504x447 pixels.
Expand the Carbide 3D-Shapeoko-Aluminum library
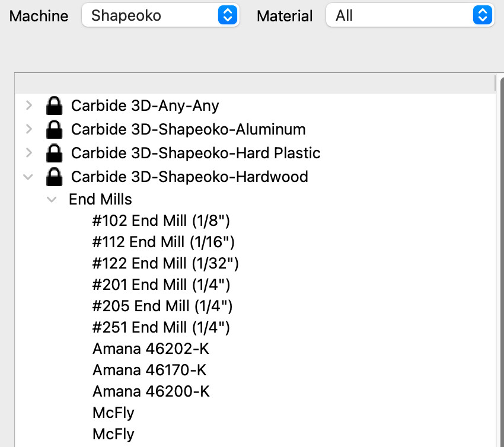(28, 129)
